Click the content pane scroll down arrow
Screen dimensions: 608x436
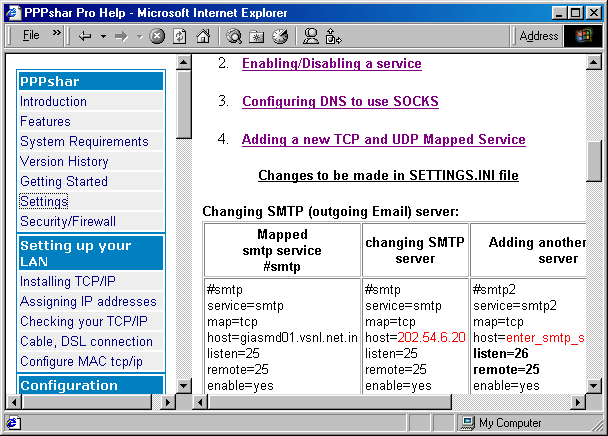594,386
